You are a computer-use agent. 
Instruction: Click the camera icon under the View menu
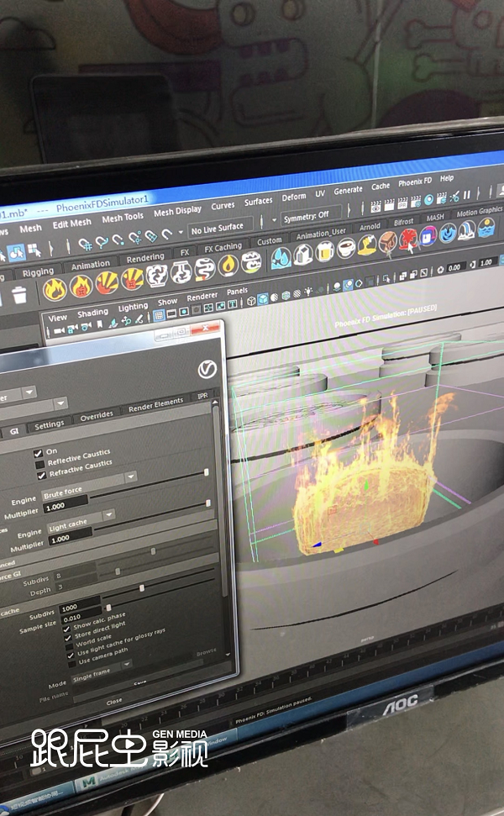tap(60, 330)
